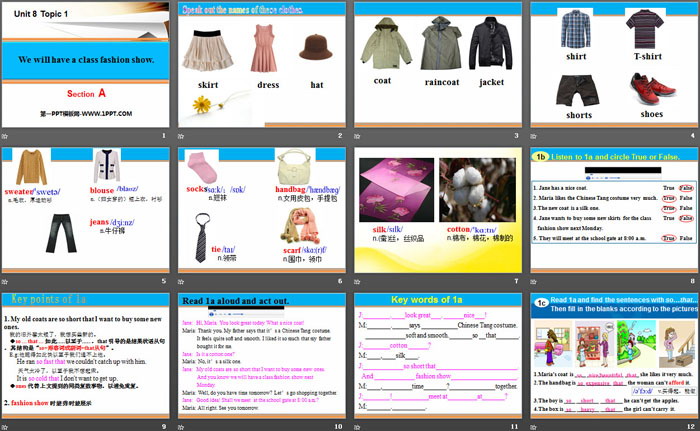Click slide number '2' below the clothes slide
The width and height of the screenshot is (700, 431).
click(340, 135)
